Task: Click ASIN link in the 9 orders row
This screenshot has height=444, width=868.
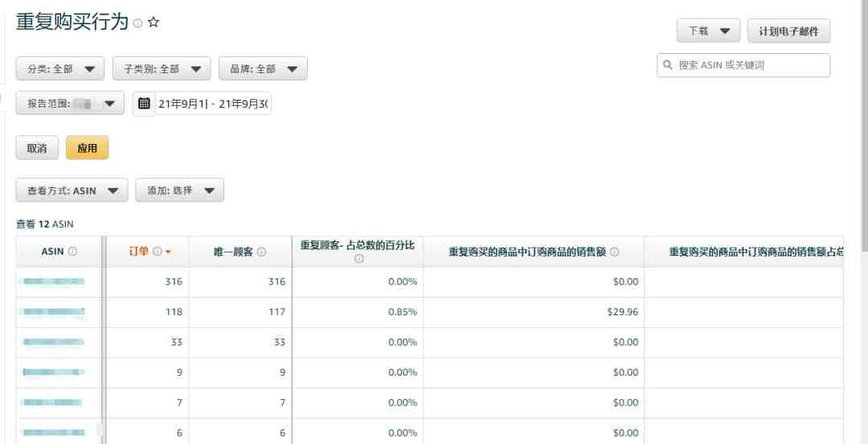Action: (x=52, y=372)
